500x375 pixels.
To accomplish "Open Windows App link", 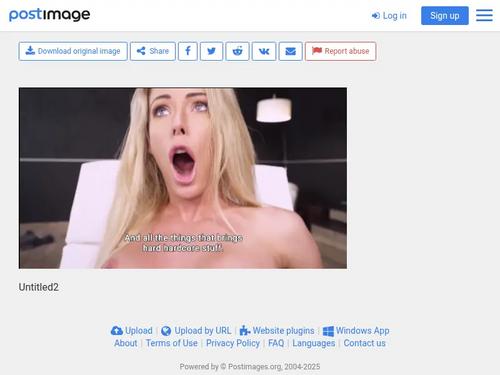I will click(356, 331).
